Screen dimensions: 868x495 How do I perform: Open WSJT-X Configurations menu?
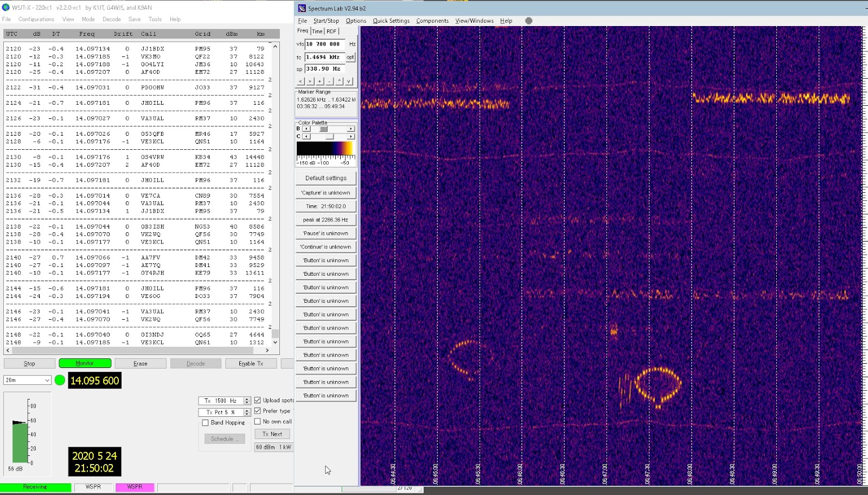pyautogui.click(x=36, y=19)
